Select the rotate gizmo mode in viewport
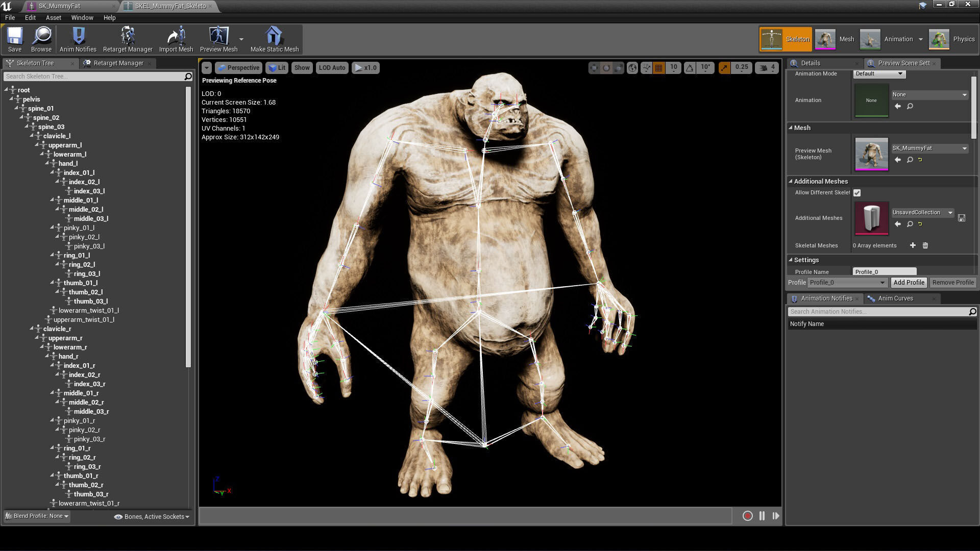The image size is (980, 551). (606, 68)
